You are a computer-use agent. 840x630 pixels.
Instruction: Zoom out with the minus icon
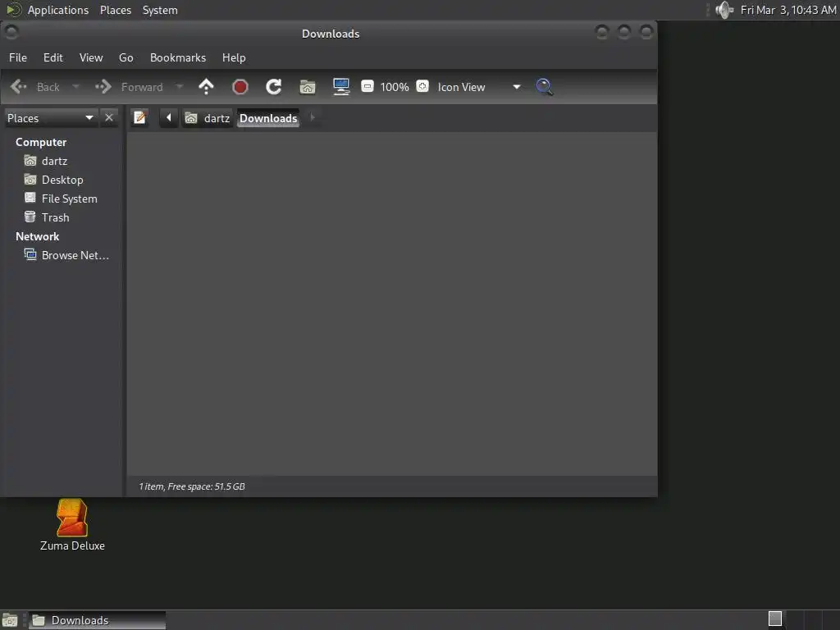click(367, 86)
